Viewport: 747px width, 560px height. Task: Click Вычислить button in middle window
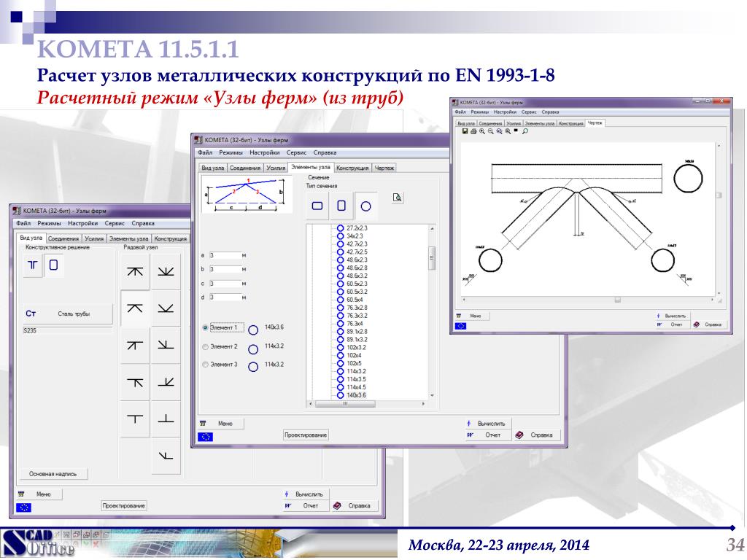pyautogui.click(x=487, y=424)
